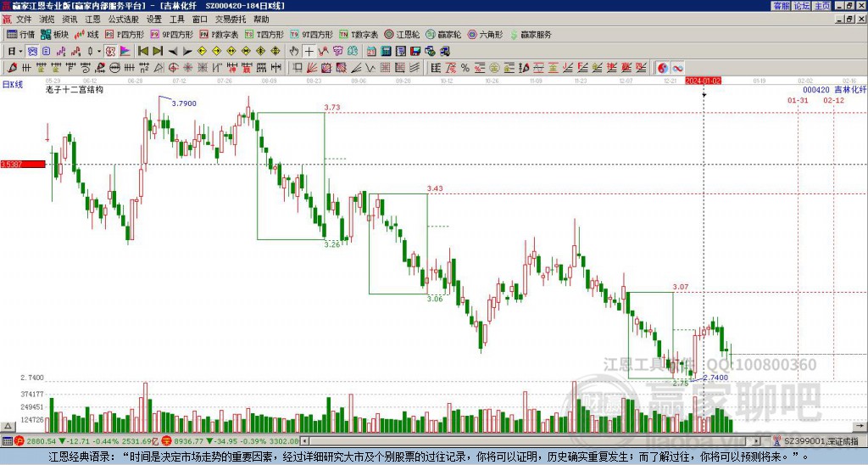
Task: Open the 浏览 menu
Action: [x=47, y=20]
